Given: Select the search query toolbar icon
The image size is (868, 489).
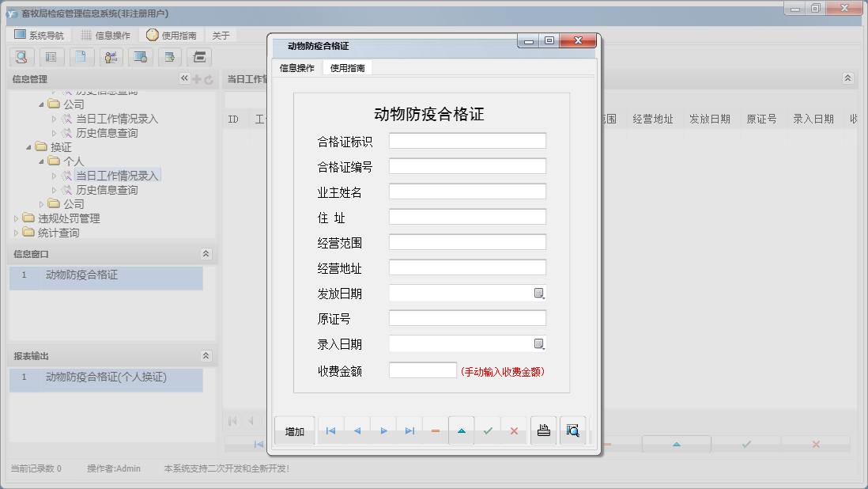Looking at the screenshot, I should tap(21, 57).
